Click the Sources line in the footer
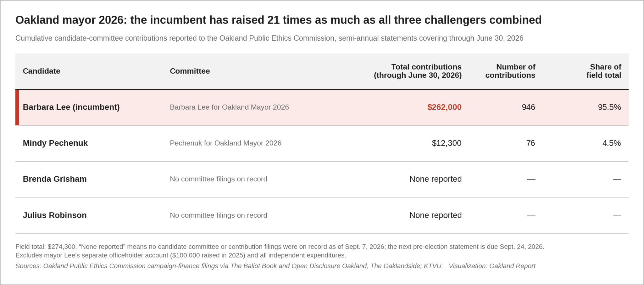 275,266
